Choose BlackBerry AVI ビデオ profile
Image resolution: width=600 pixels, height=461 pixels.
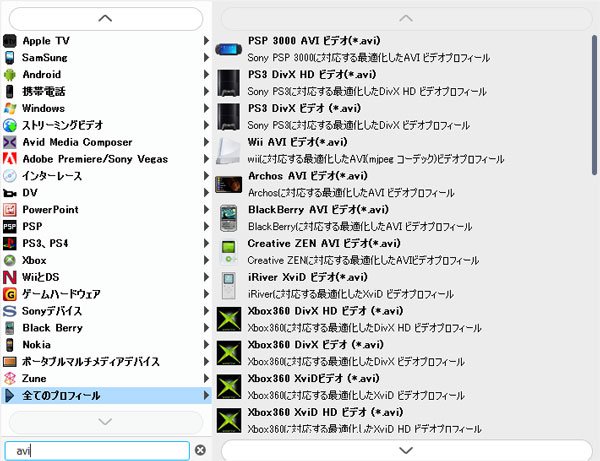[x=402, y=218]
